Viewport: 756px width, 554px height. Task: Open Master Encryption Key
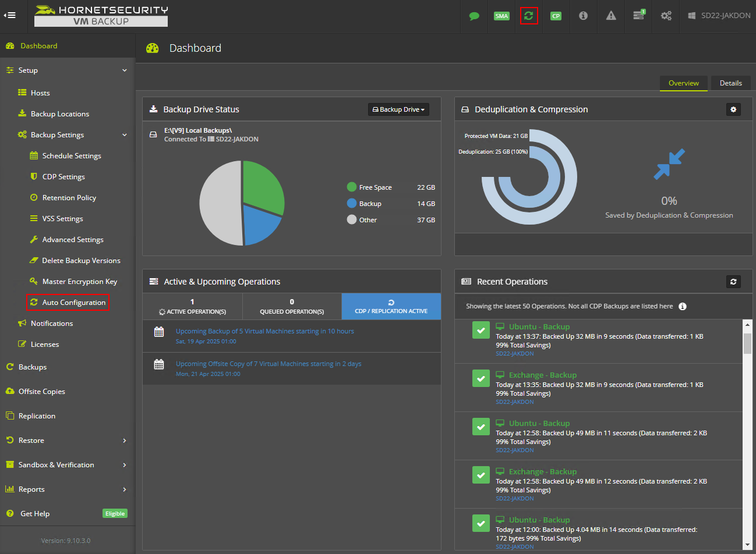[x=79, y=282]
